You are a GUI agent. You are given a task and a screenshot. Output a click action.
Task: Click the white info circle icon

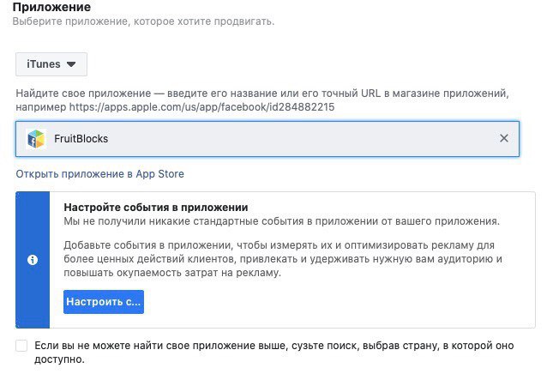point(33,260)
